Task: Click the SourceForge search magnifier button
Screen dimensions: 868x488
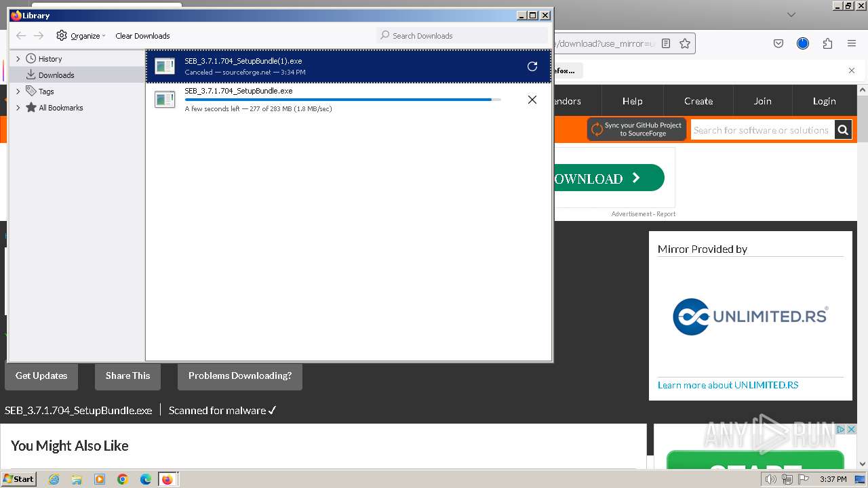Action: coord(843,130)
